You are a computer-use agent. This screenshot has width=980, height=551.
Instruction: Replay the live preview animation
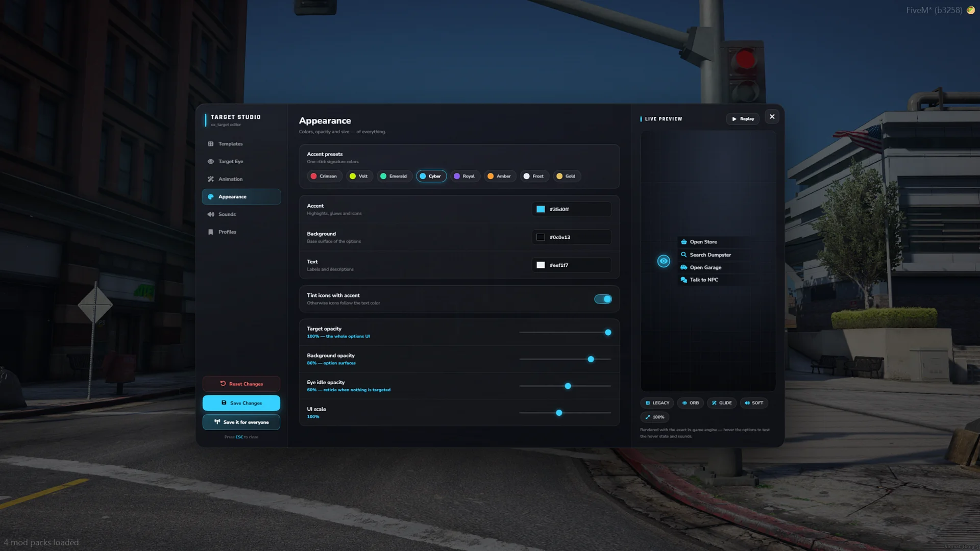point(743,119)
